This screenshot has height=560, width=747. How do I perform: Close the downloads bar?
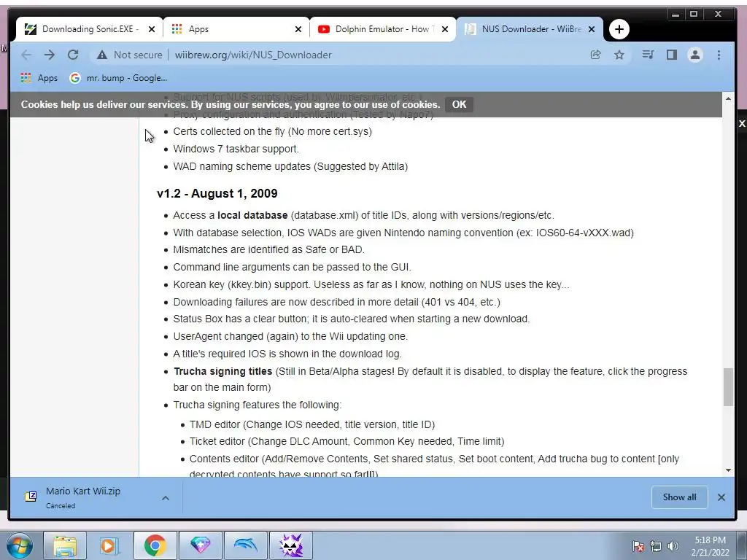[721, 497]
